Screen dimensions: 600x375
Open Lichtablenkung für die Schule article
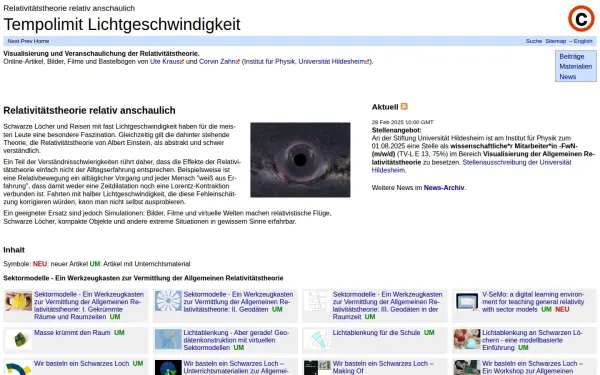pos(376,333)
